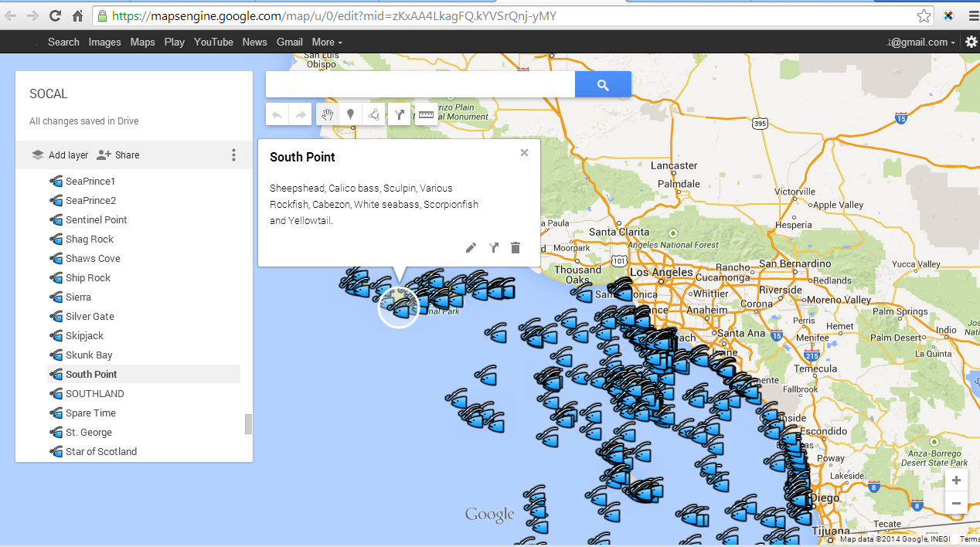980x547 pixels.
Task: Close the South Point info window
Action: 524,153
